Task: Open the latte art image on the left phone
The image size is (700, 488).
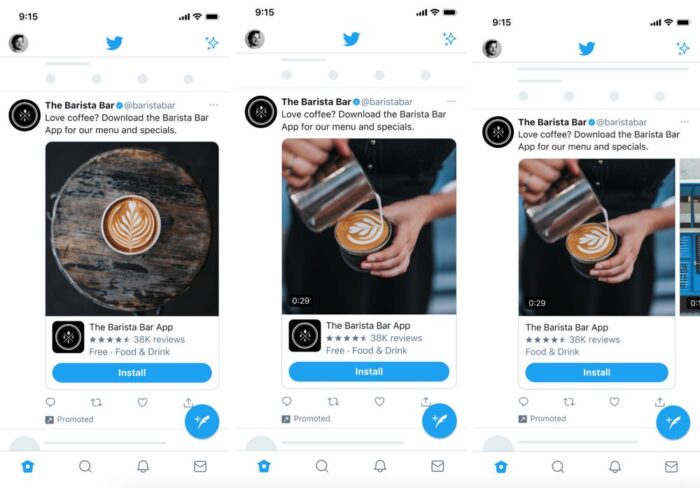Action: pos(132,229)
